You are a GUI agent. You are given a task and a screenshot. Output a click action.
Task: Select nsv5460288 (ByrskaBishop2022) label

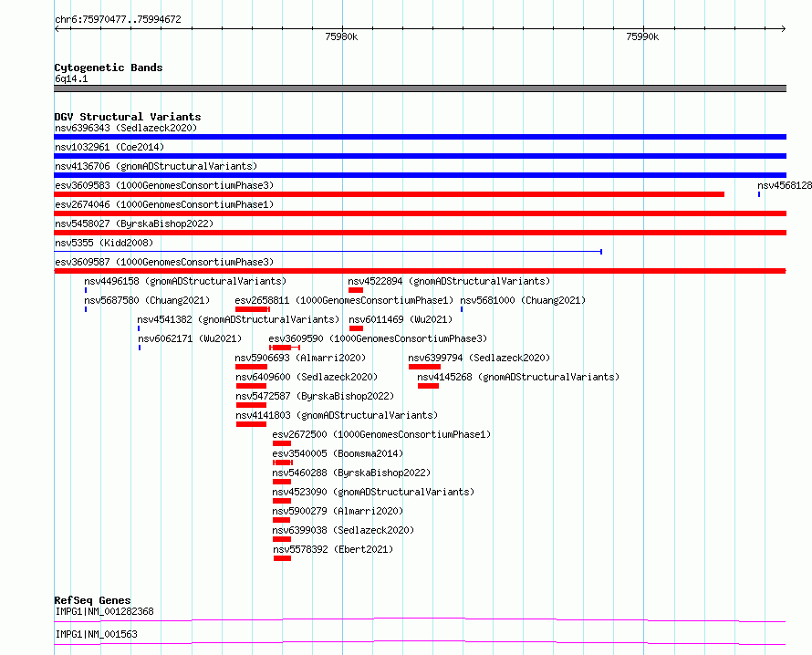point(351,473)
